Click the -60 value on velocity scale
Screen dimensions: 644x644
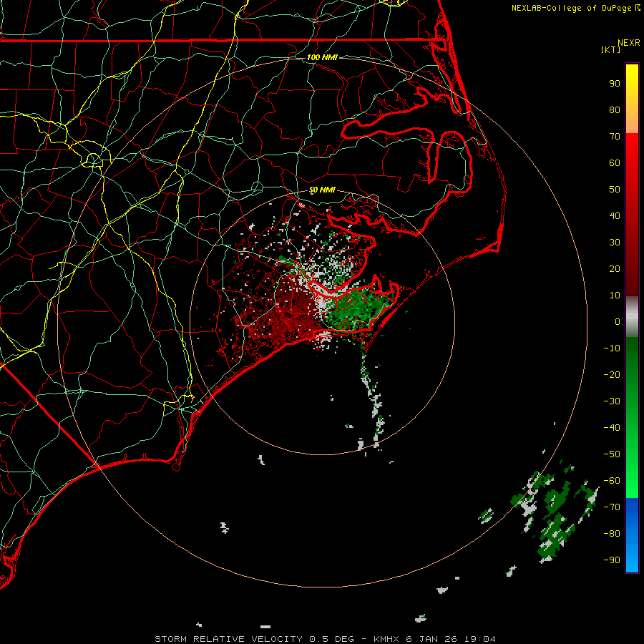coord(612,481)
